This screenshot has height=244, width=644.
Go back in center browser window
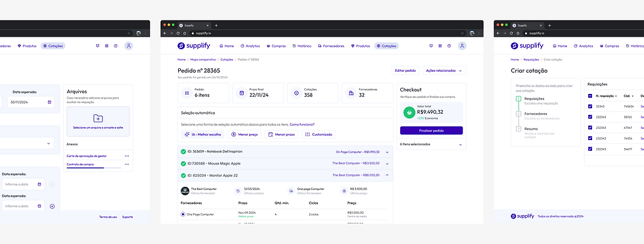pyautogui.click(x=165, y=34)
